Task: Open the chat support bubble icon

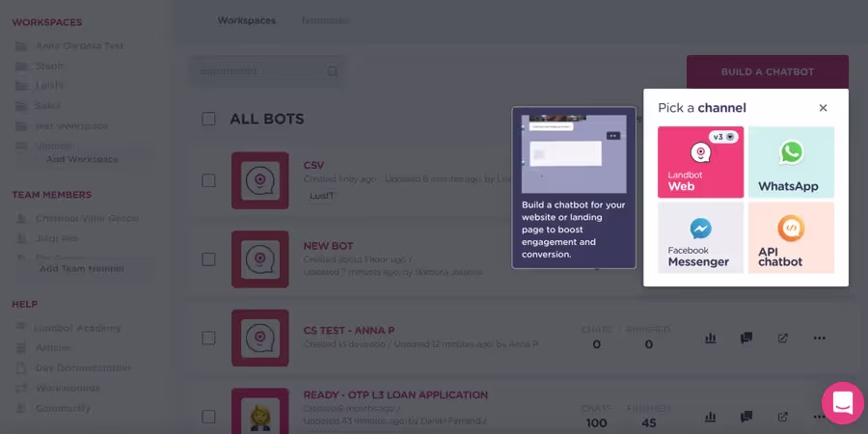Action: (x=843, y=403)
